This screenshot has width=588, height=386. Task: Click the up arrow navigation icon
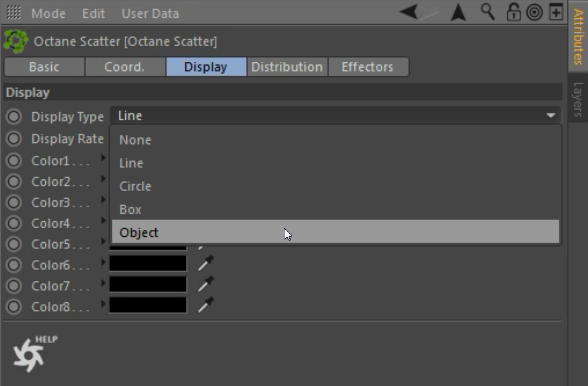[458, 13]
